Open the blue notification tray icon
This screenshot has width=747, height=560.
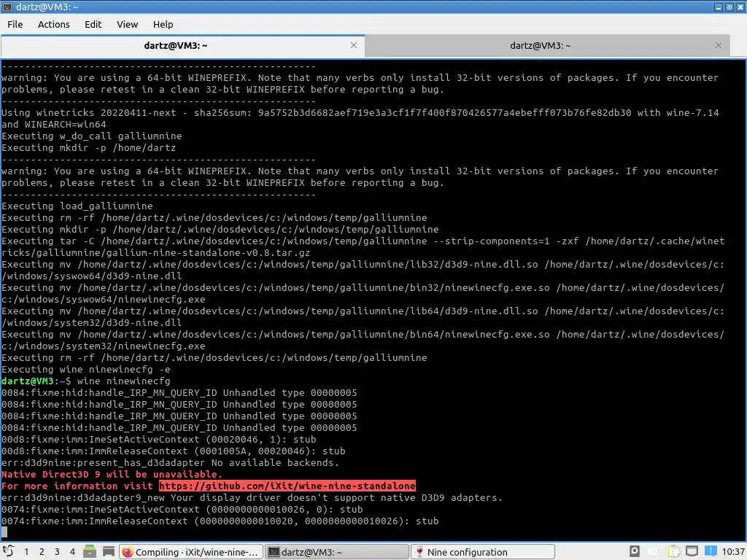tap(711, 551)
